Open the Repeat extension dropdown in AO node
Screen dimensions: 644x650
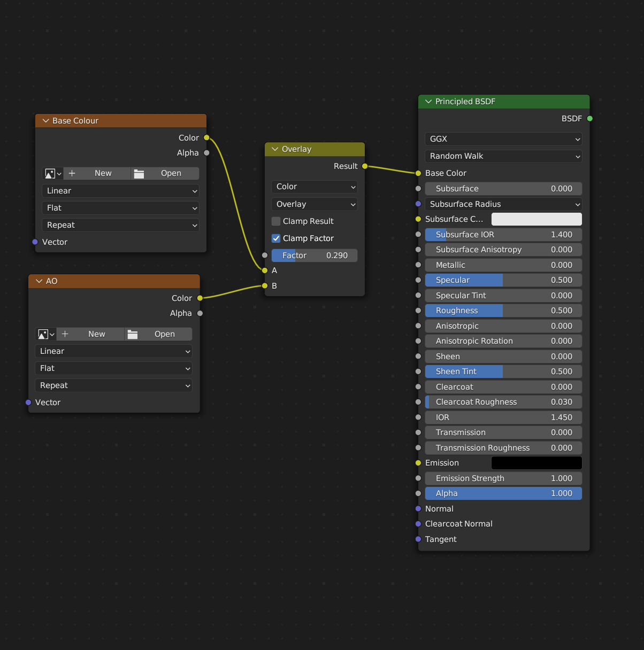tap(113, 385)
